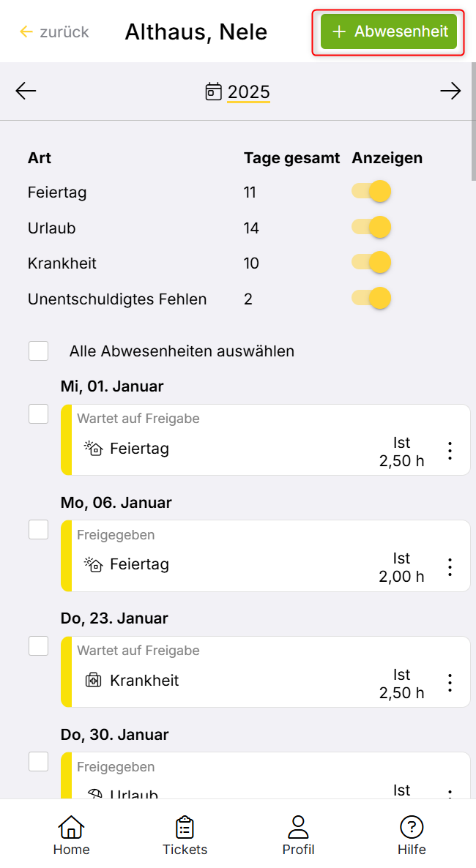Open the Hilfe question mark icon
The height and width of the screenshot is (868, 476).
click(412, 828)
